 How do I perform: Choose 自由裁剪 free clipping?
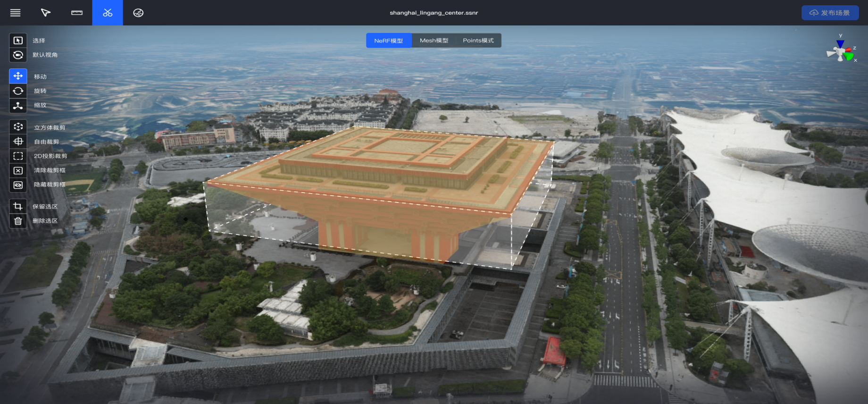pos(18,142)
